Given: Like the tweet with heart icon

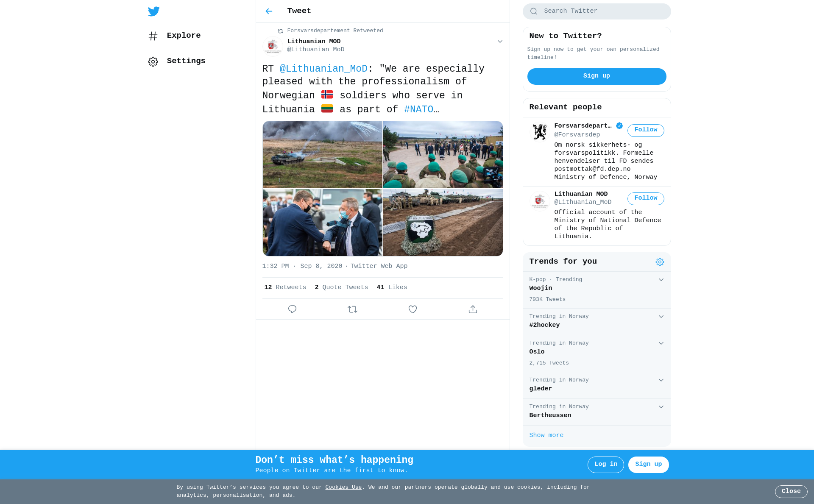Looking at the screenshot, I should [x=413, y=309].
